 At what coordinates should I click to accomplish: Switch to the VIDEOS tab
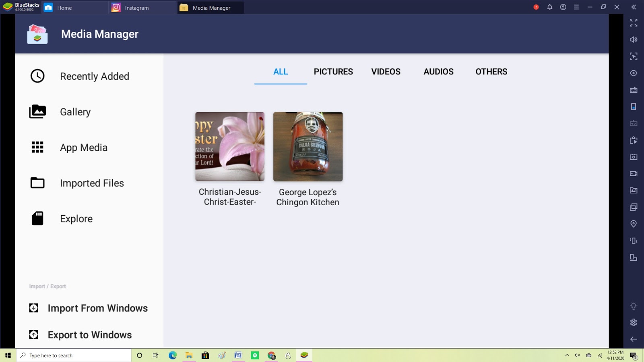(386, 72)
